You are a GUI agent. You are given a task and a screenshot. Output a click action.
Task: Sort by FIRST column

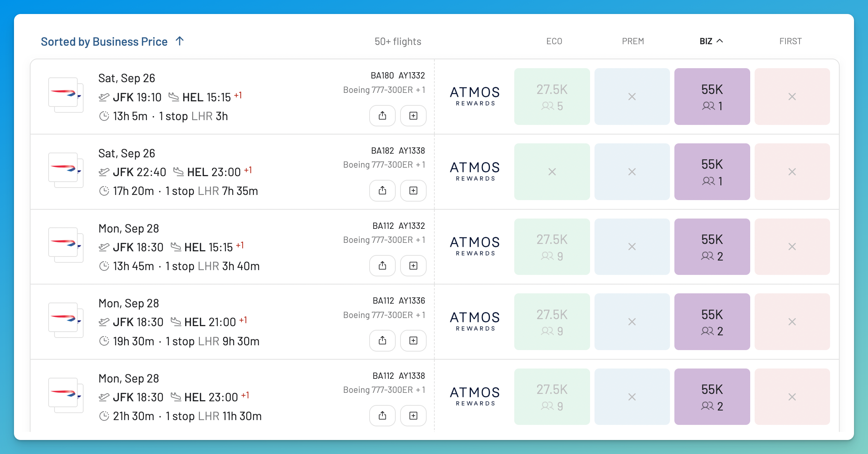(790, 41)
